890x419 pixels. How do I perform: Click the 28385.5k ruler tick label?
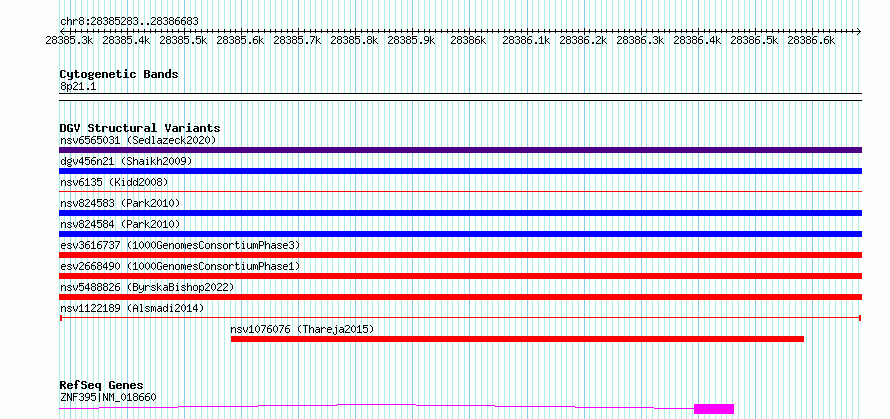click(x=183, y=40)
